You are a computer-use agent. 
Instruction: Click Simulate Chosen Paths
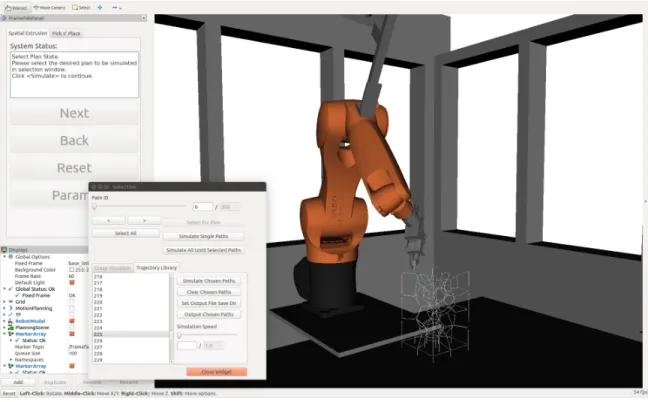[x=209, y=281]
